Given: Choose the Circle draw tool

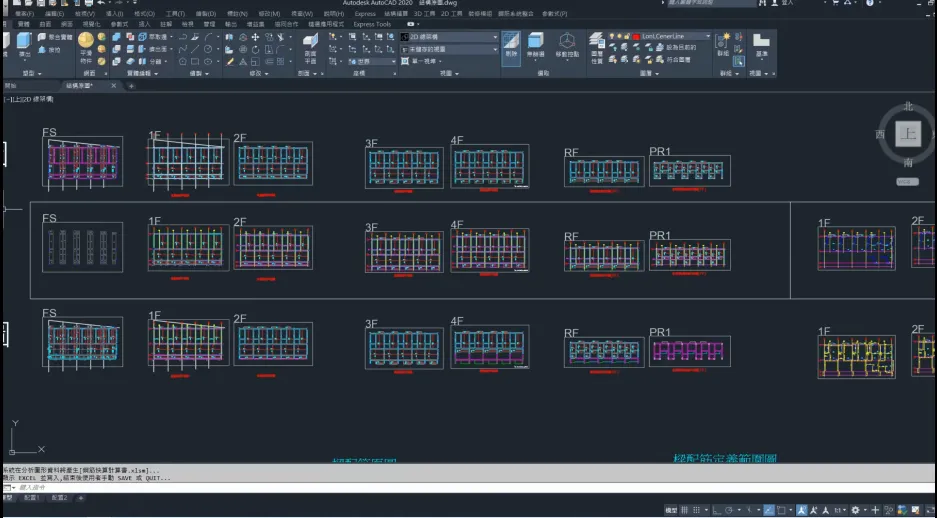Looking at the screenshot, I should [x=209, y=48].
